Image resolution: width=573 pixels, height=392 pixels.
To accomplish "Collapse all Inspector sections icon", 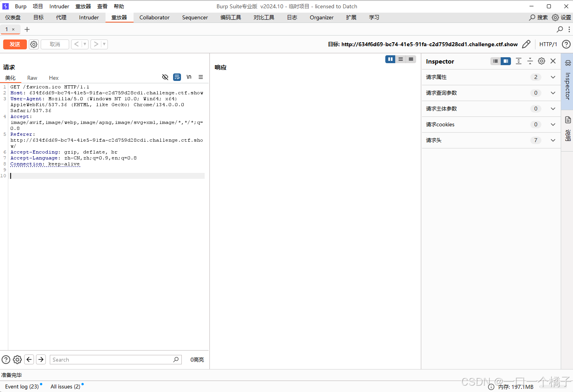I will (x=530, y=61).
